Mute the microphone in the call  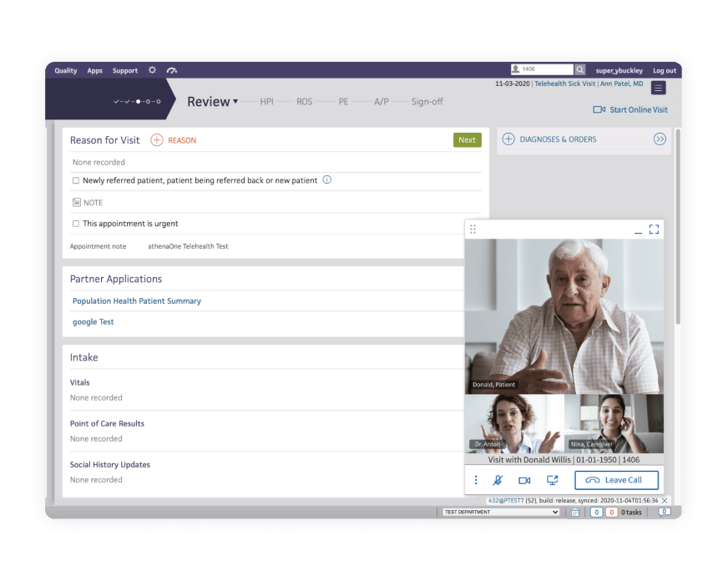click(498, 480)
